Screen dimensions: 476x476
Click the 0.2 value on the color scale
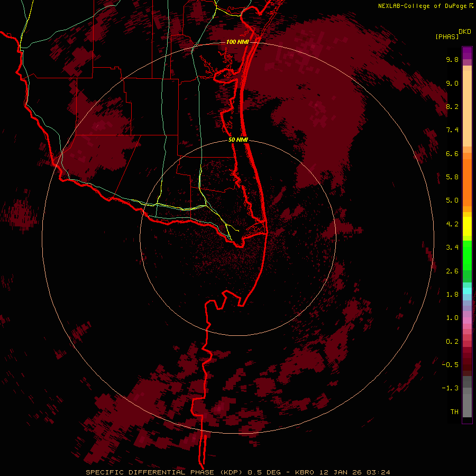(x=452, y=342)
